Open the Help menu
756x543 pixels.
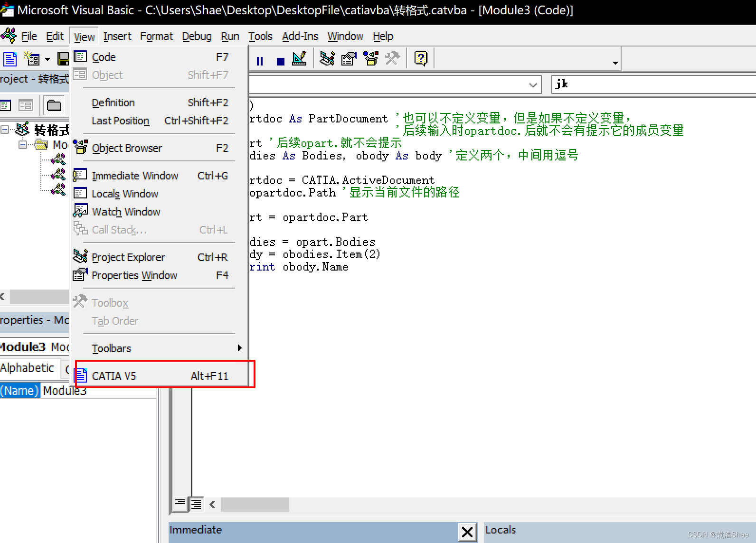click(x=383, y=36)
